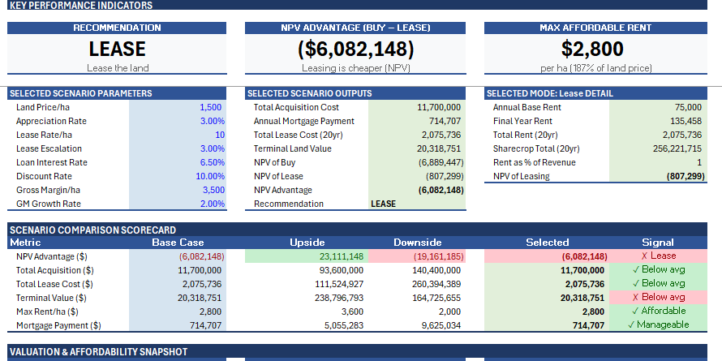Select the Upside Total Lease Cost 111,524,927
The height and width of the screenshot is (361, 722).
point(307,284)
